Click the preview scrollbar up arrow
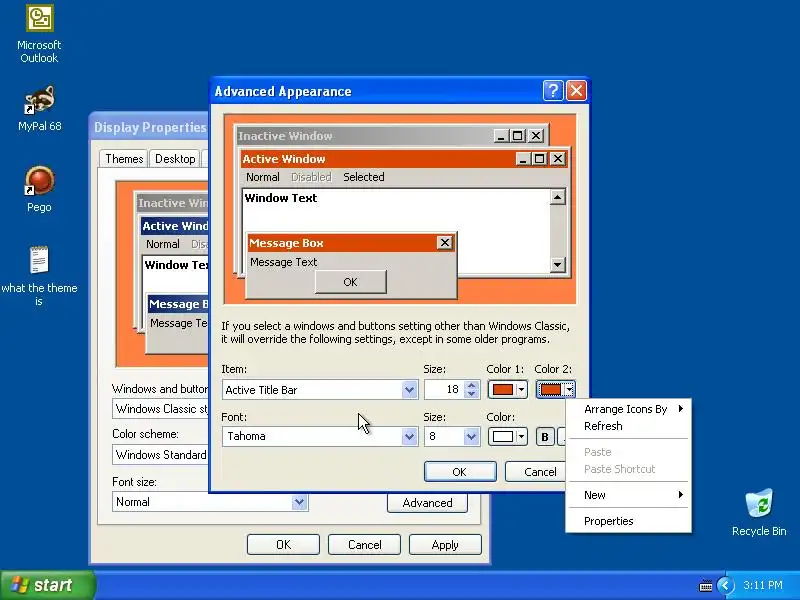Viewport: 800px width, 600px height. coord(558,197)
